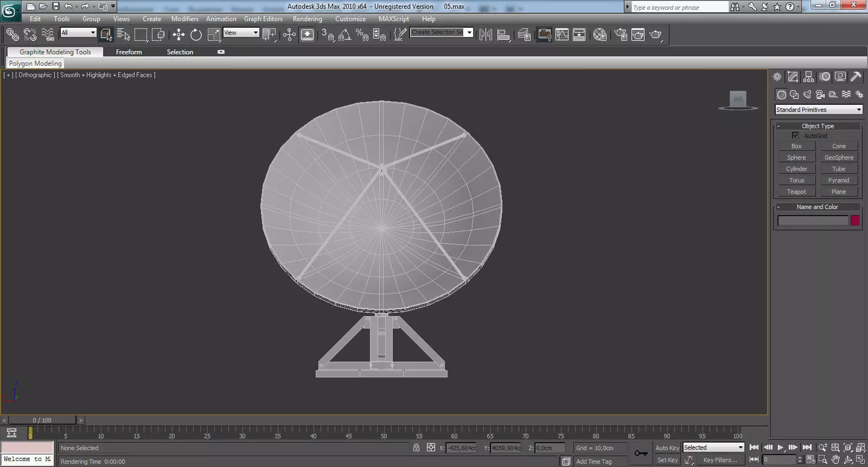Switch to the Freeform ribbon tab
This screenshot has width=868, height=467.
[x=129, y=52]
